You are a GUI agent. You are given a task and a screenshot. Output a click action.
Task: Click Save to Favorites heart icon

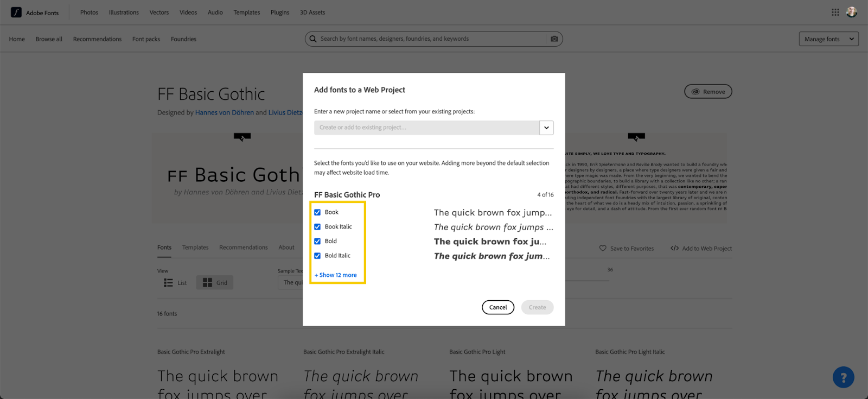[x=603, y=249]
